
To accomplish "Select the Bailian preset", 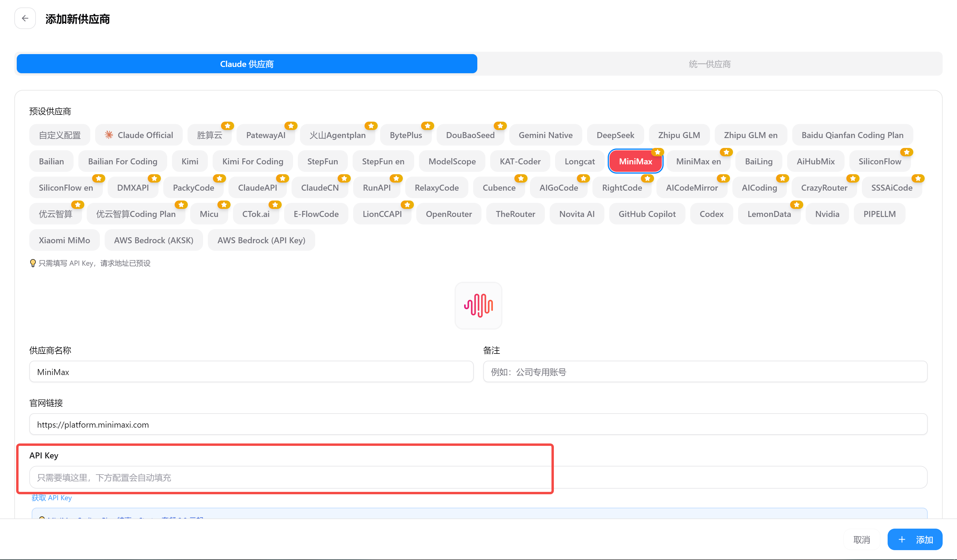I will click(51, 161).
